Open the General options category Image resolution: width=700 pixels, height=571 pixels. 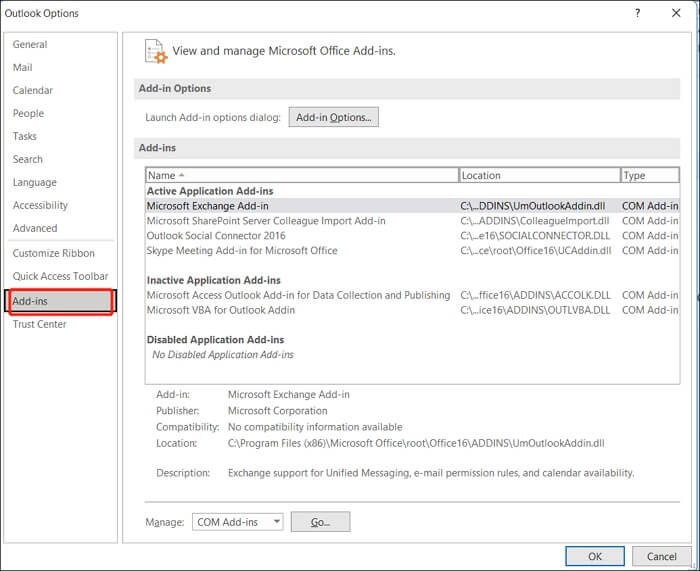tap(30, 44)
